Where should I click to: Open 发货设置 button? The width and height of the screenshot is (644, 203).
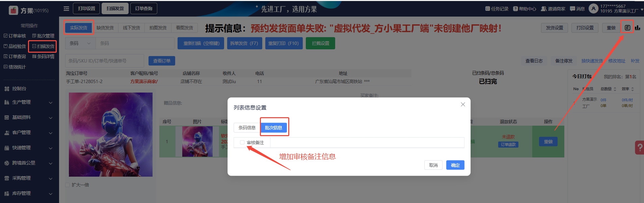555,28
